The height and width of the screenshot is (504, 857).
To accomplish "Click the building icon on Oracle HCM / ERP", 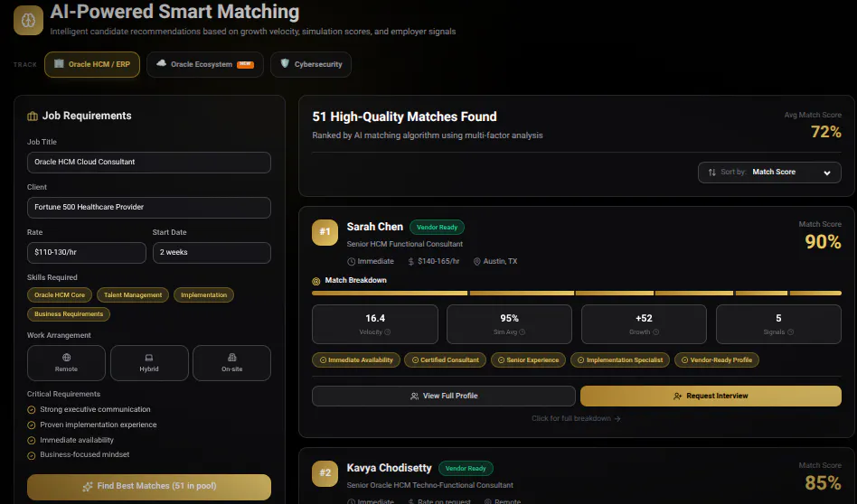I will pyautogui.click(x=59, y=64).
